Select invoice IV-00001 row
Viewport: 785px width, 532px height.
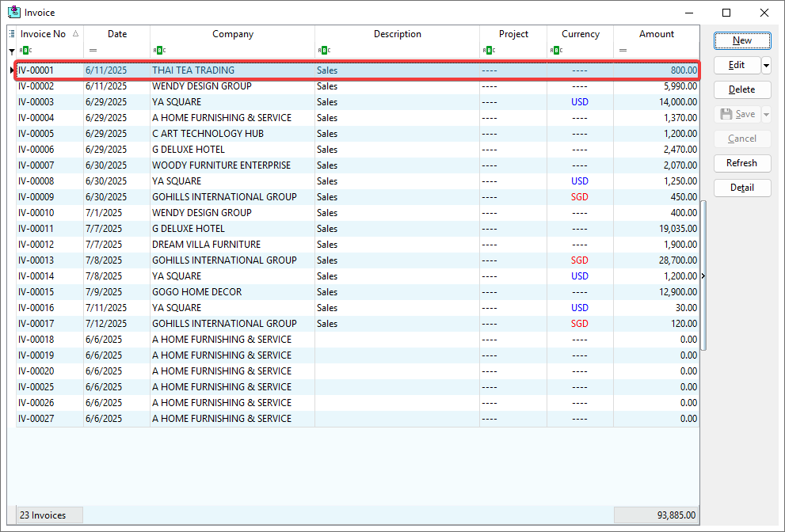357,70
